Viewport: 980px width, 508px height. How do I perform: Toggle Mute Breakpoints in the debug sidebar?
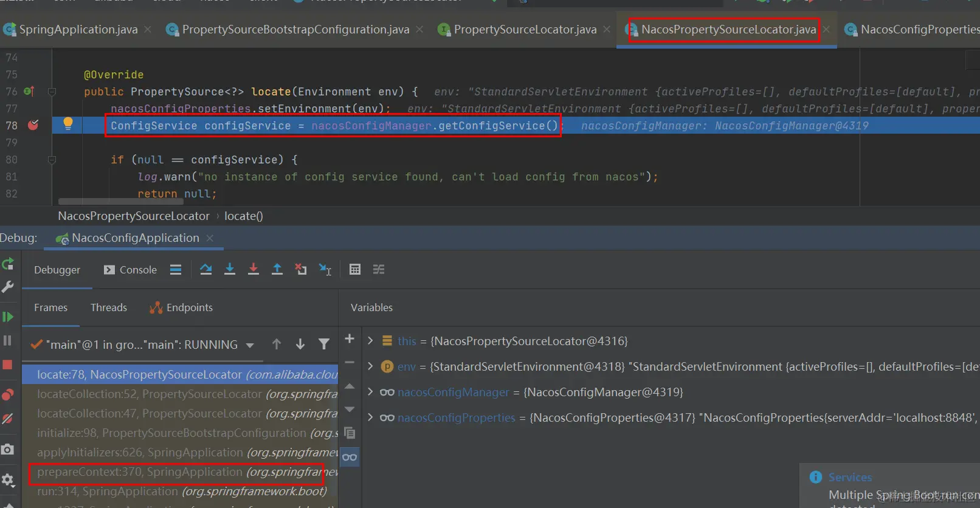[x=8, y=419]
